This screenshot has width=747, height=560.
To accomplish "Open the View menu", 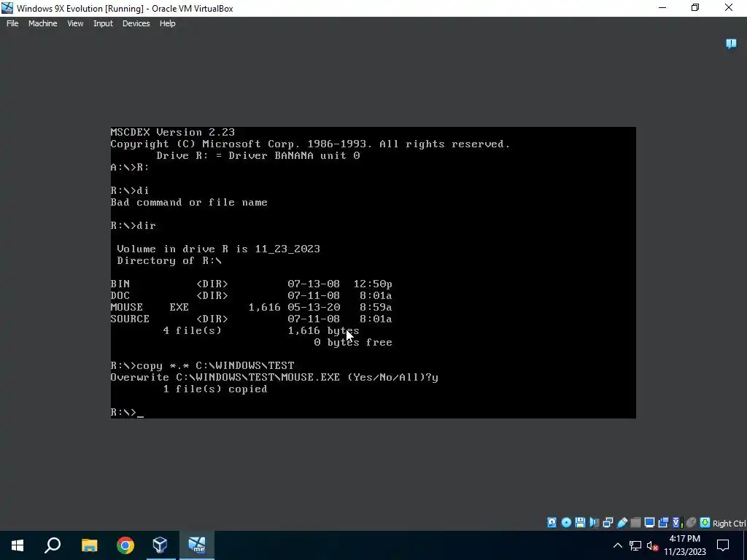I will pyautogui.click(x=75, y=23).
